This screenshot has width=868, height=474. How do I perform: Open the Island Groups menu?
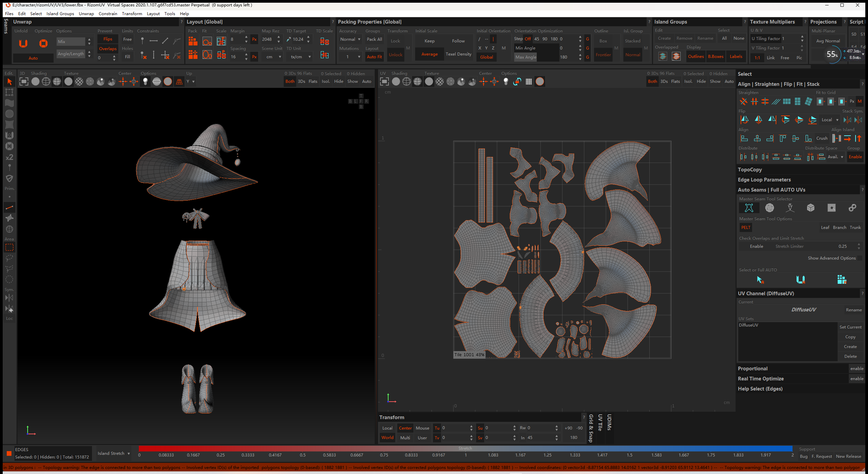click(x=60, y=14)
